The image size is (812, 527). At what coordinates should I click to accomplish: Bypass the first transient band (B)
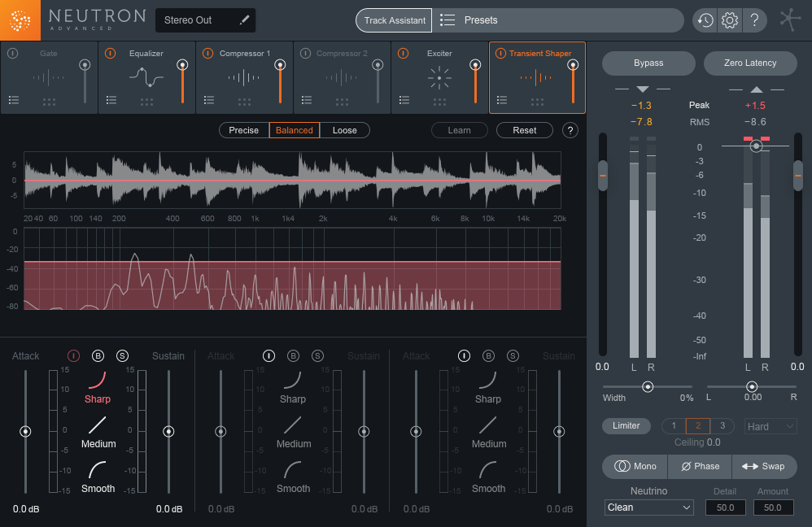pos(98,355)
